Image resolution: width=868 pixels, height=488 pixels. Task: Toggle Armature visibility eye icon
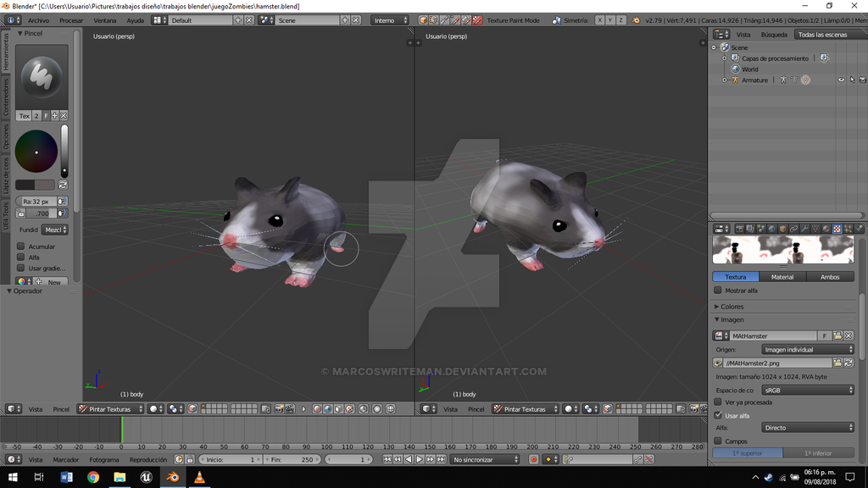coord(842,80)
